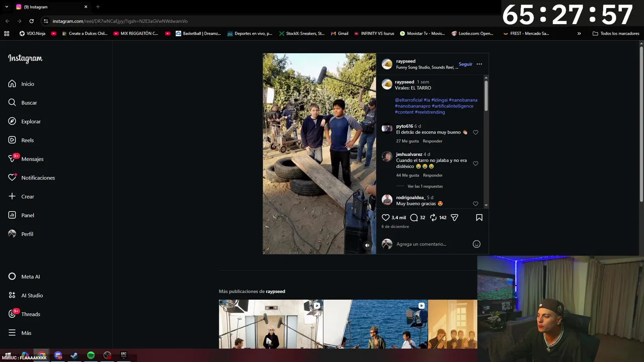Open the ocean scene reel thumbnail

click(375, 324)
